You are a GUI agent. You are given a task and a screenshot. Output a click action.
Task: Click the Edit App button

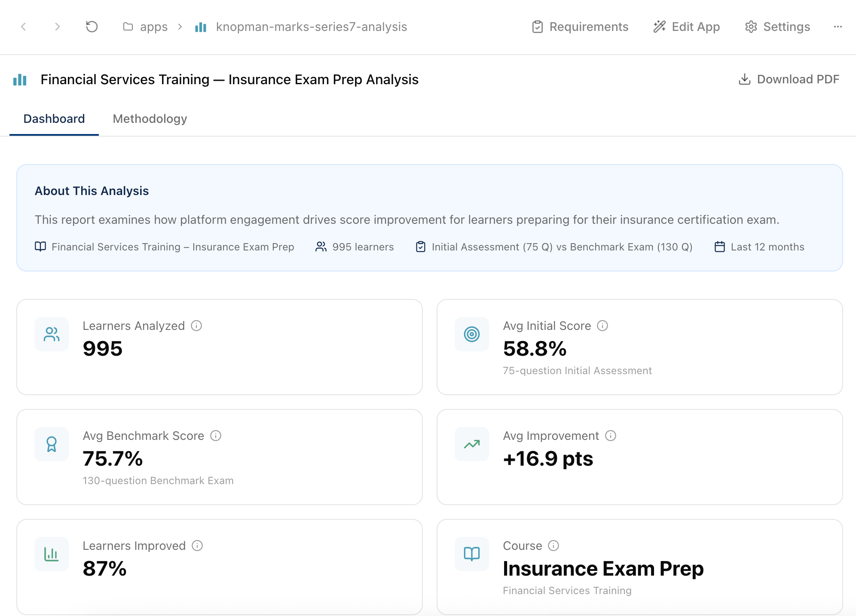[x=686, y=27]
